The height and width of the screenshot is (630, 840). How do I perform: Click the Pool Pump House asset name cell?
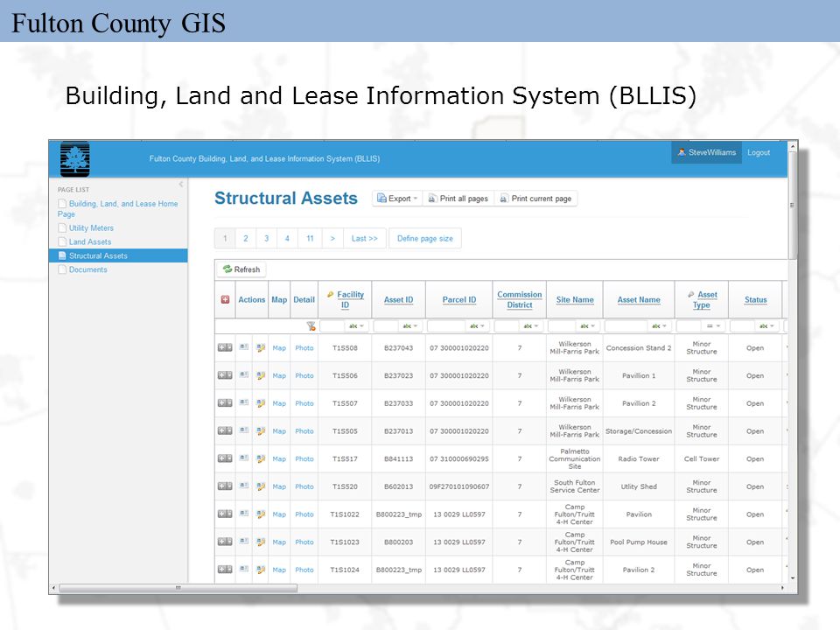(639, 542)
